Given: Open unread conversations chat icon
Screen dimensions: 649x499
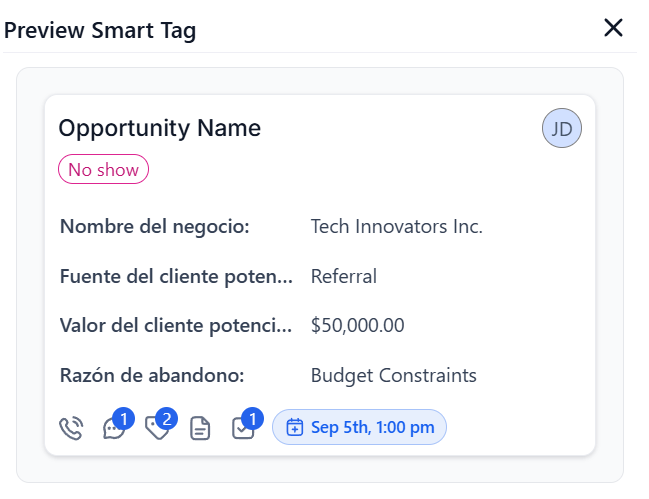Looking at the screenshot, I should click(x=114, y=429).
